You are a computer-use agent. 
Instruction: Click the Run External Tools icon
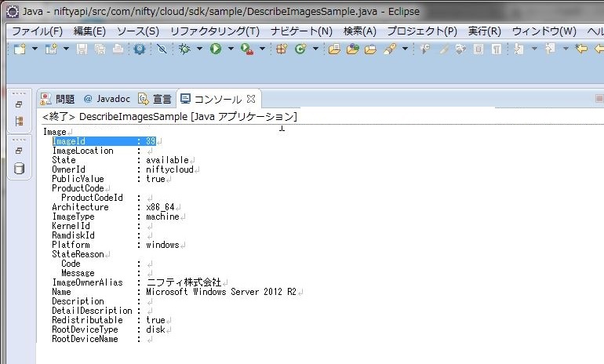pyautogui.click(x=247, y=49)
